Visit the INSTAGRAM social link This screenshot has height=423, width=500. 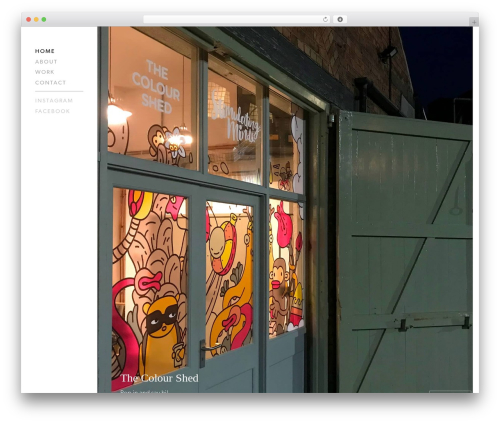[54, 101]
